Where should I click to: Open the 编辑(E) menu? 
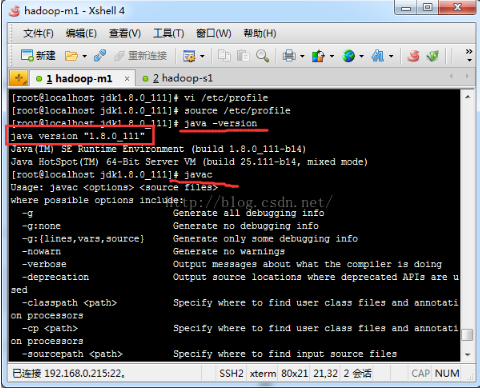coord(81,33)
